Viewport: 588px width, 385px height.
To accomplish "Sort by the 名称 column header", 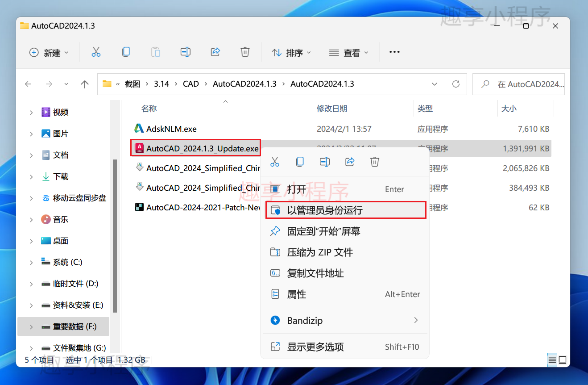I will click(x=149, y=109).
